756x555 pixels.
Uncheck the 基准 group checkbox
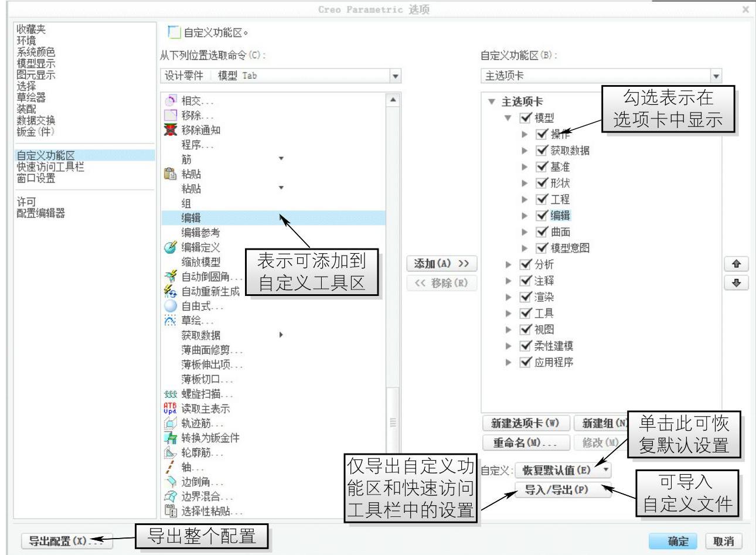(542, 167)
